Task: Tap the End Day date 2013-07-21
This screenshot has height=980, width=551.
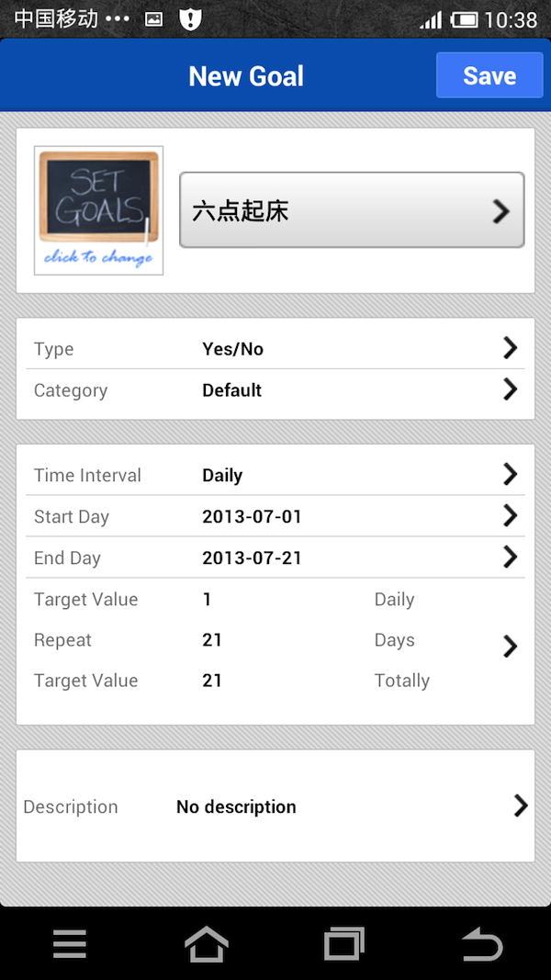Action: 252,558
